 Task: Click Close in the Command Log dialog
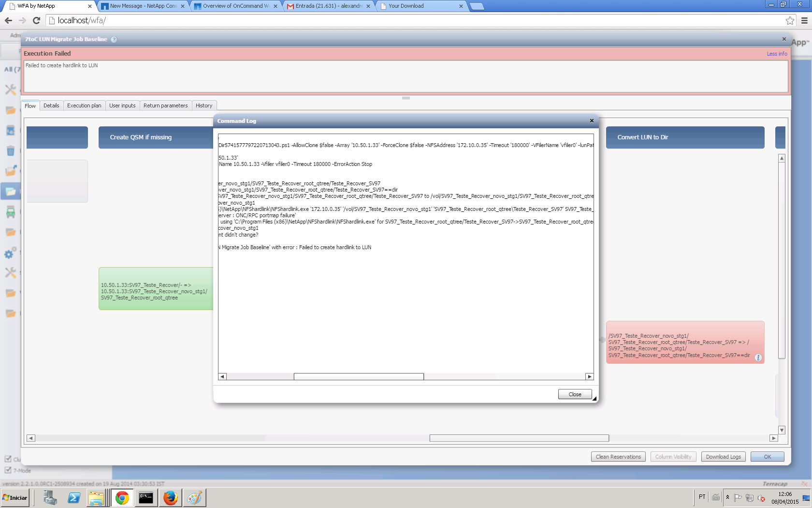[x=575, y=394]
